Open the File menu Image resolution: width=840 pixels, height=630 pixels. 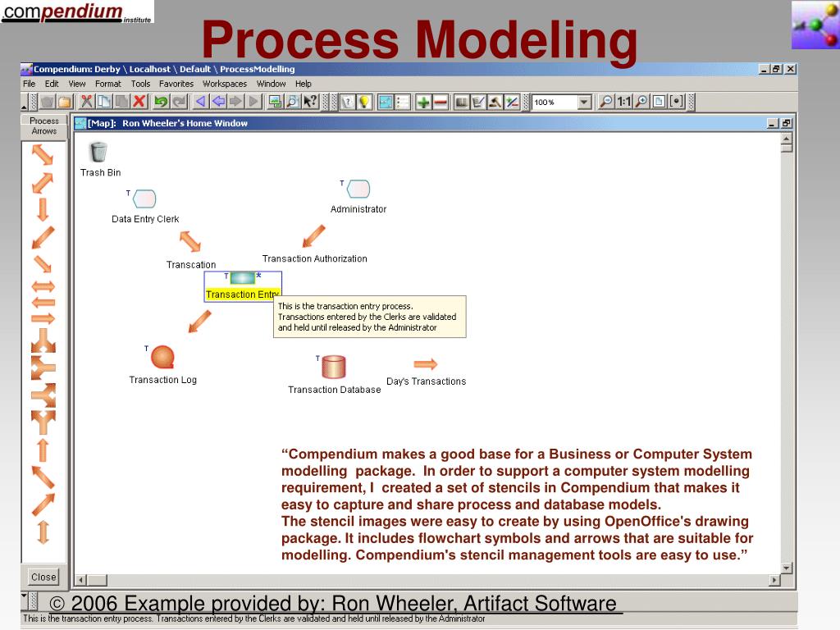pos(29,84)
